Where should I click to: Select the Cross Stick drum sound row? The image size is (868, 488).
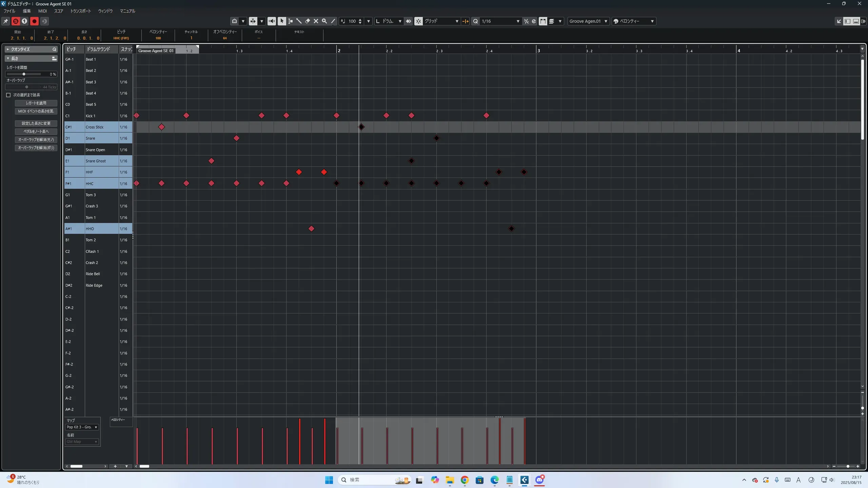pyautogui.click(x=95, y=127)
